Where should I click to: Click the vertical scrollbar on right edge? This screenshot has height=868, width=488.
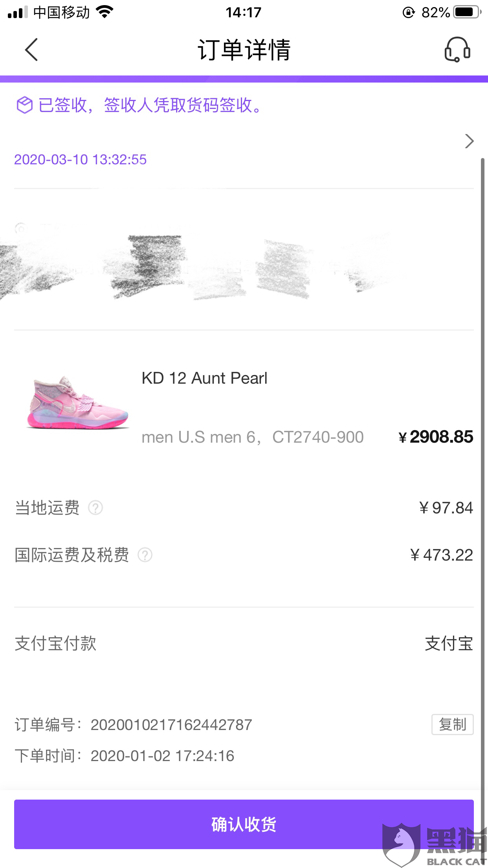pyautogui.click(x=482, y=472)
